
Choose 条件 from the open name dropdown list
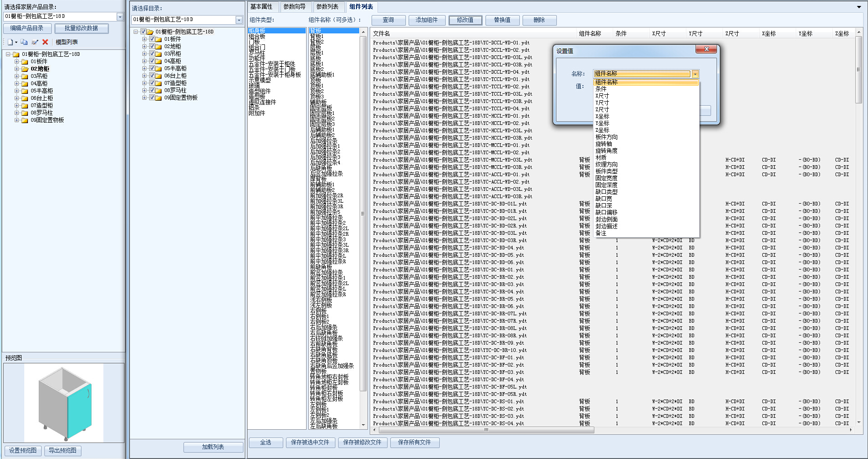coord(646,89)
